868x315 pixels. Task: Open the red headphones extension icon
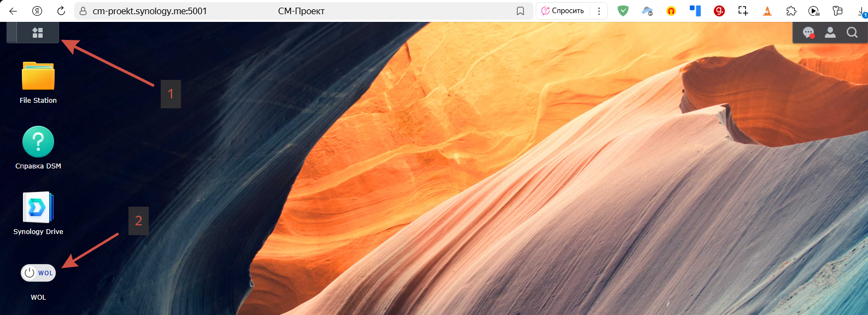(x=671, y=11)
